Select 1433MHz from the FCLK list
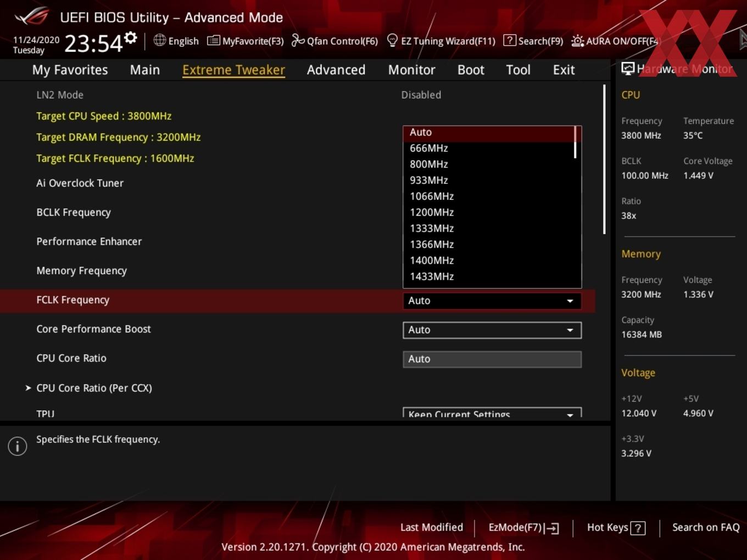Screen dimensions: 747x560 489,276
